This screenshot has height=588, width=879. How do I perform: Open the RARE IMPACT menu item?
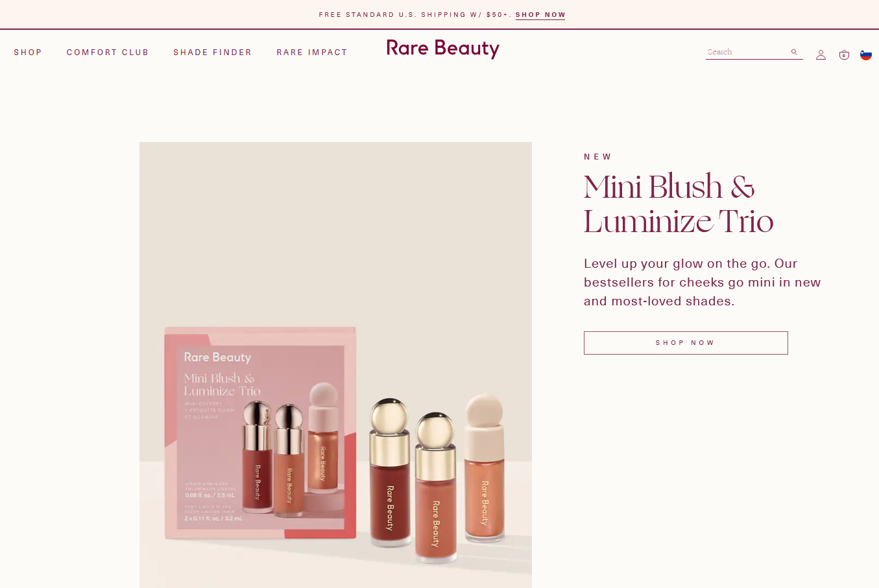(x=312, y=53)
